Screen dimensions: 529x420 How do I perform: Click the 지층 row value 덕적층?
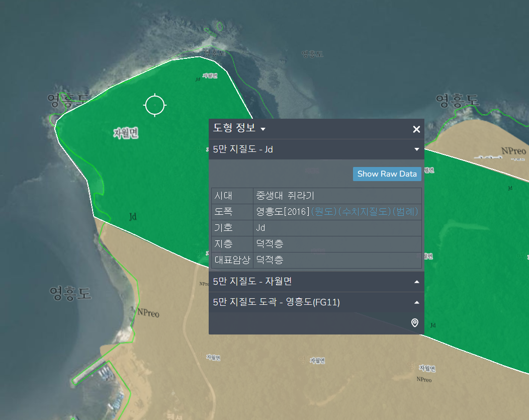point(270,243)
